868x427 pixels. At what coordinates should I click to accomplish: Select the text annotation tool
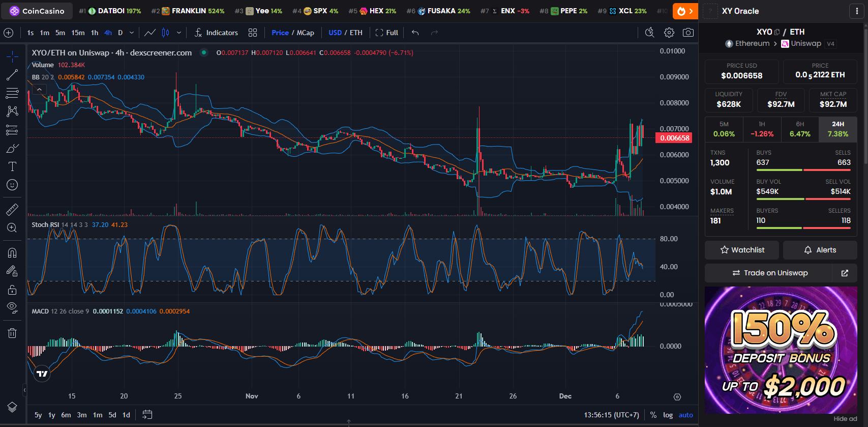(12, 166)
